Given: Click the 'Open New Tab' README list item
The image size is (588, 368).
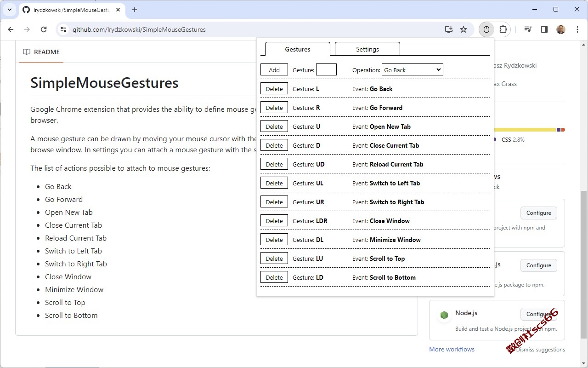Looking at the screenshot, I should click(69, 212).
